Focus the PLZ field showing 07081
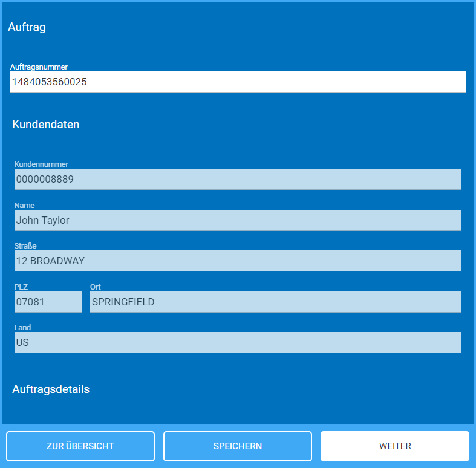The image size is (476, 468). [x=48, y=302]
